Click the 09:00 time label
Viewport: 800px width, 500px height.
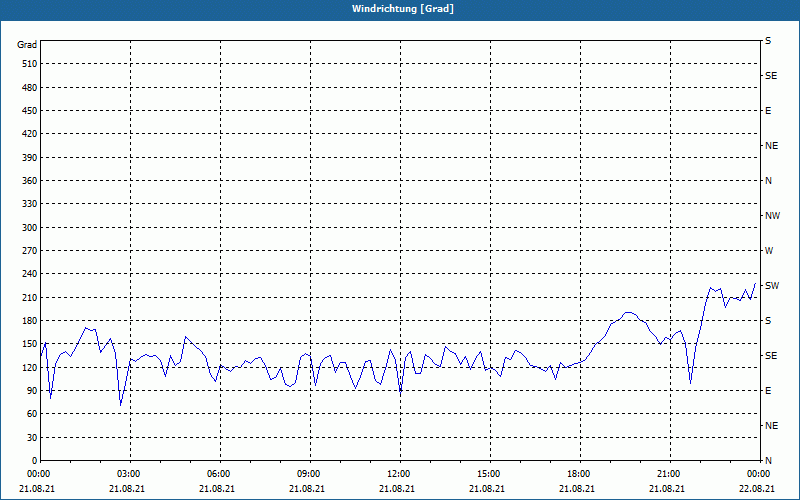[310, 474]
